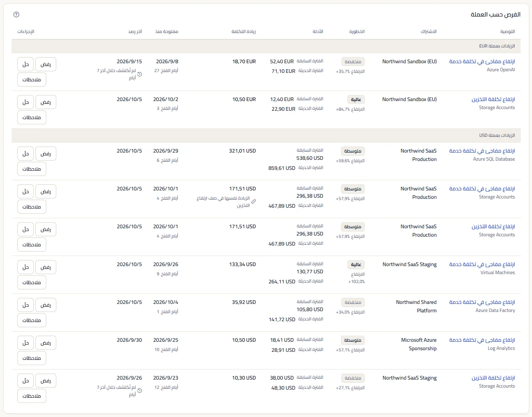Click رفض in the Azure OpenAI row
This screenshot has height=417, width=532.
[46, 64]
